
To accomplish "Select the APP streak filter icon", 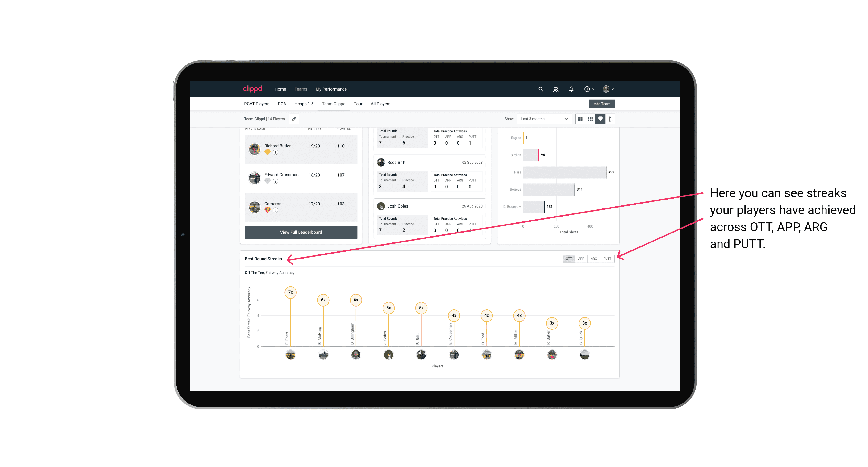I will click(x=580, y=259).
